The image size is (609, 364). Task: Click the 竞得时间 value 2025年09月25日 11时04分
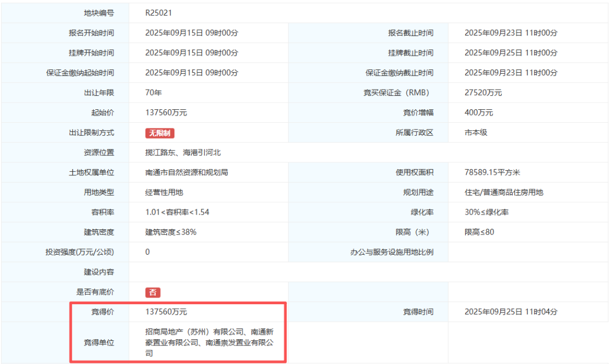511,312
